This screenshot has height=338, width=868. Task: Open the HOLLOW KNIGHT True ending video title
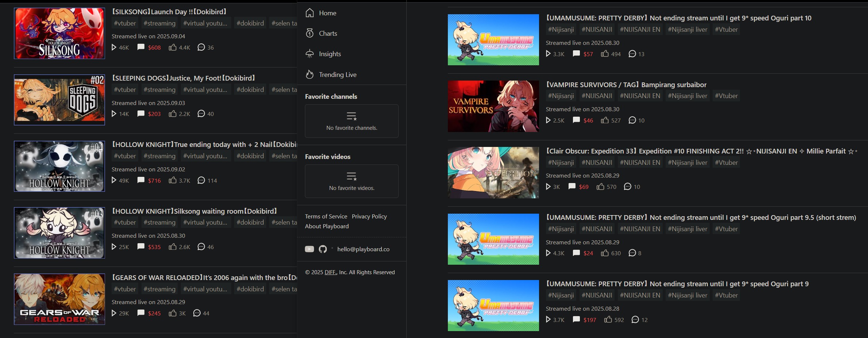(x=204, y=145)
